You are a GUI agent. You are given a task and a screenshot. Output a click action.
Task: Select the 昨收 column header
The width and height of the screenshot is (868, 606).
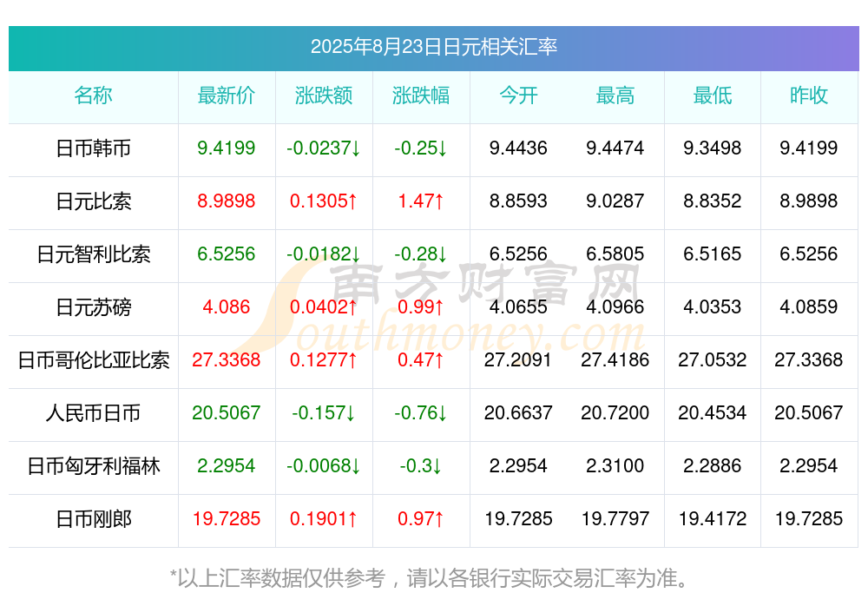[809, 96]
